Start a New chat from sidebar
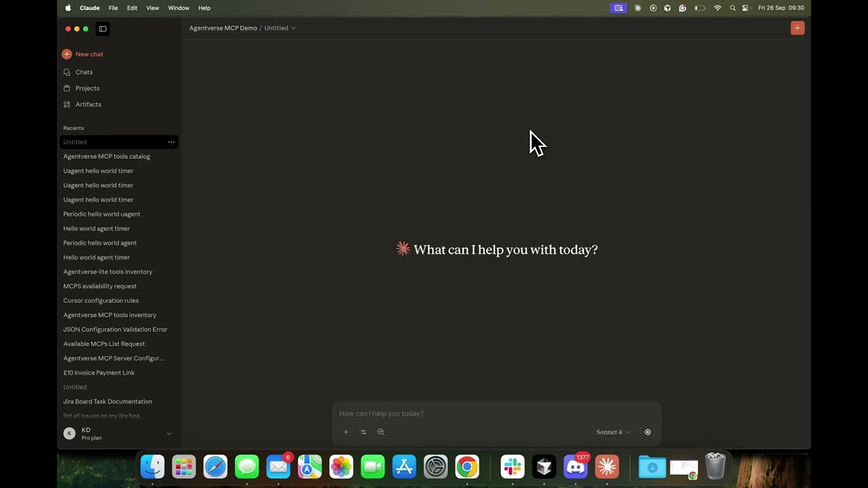The height and width of the screenshot is (488, 868). point(83,54)
